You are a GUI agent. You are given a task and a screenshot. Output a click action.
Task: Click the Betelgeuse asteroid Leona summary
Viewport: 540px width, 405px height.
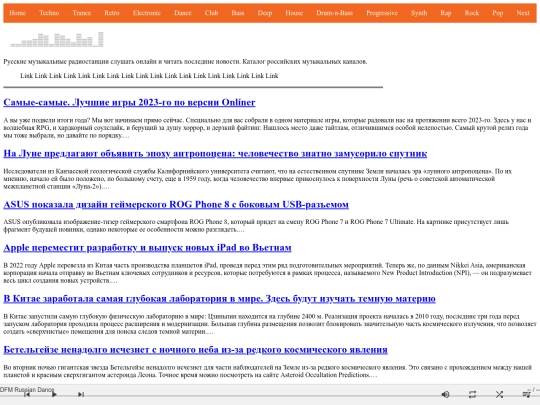(x=267, y=371)
